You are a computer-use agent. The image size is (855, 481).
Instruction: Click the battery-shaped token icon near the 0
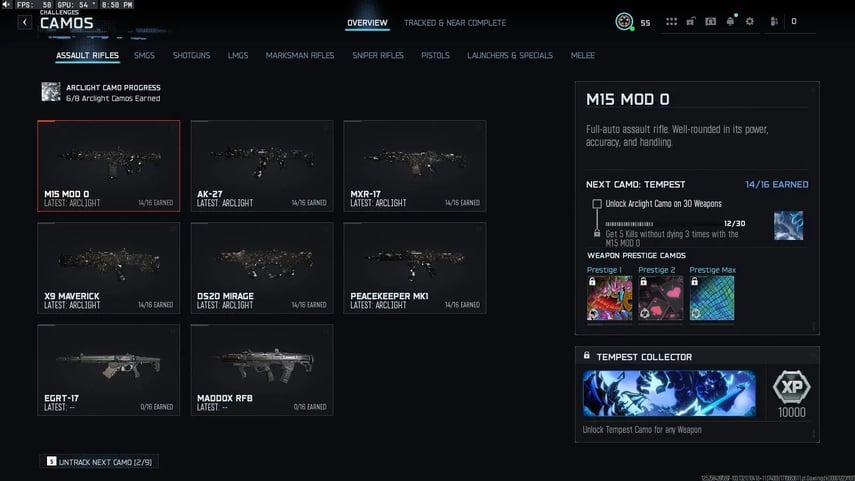pos(774,21)
